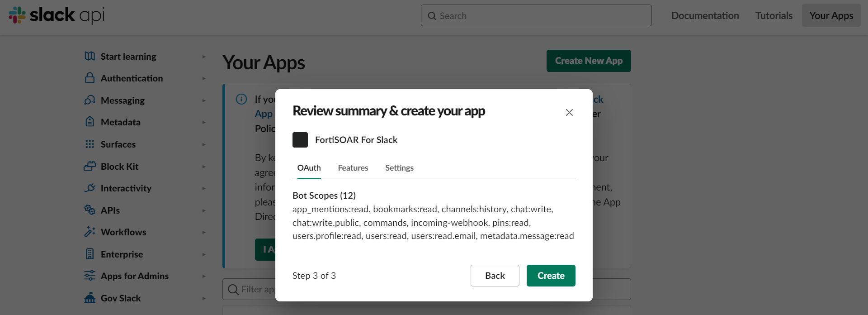Focus the top Search field

[x=536, y=15]
